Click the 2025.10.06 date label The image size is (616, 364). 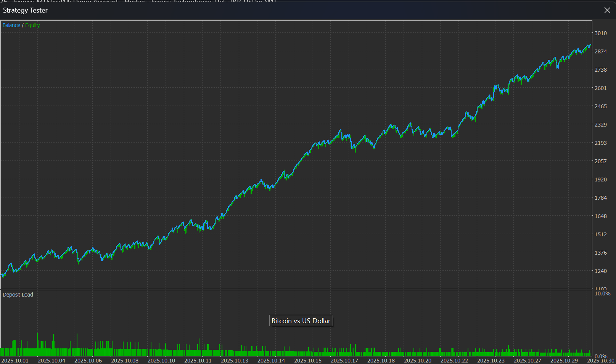[88, 361]
